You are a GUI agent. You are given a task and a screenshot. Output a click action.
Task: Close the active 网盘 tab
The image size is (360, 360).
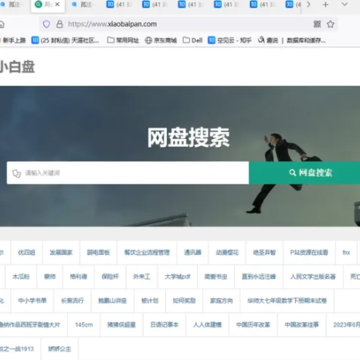pyautogui.click(x=57, y=5)
